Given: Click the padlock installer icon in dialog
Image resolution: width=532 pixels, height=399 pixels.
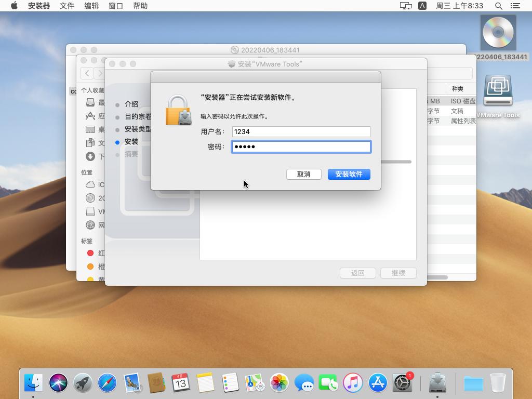Looking at the screenshot, I should tap(179, 110).
